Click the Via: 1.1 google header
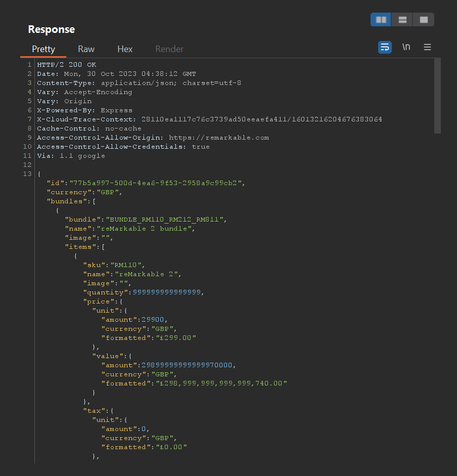457x476 pixels. (x=71, y=156)
